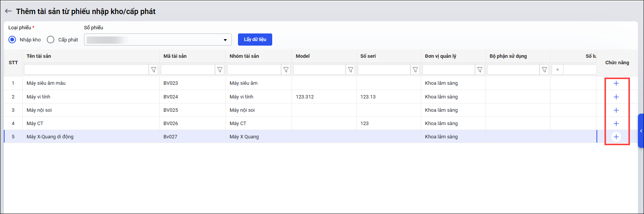This screenshot has height=214, width=644.
Task: Click the Tên tài sản filter text box
Action: pyautogui.click(x=86, y=70)
